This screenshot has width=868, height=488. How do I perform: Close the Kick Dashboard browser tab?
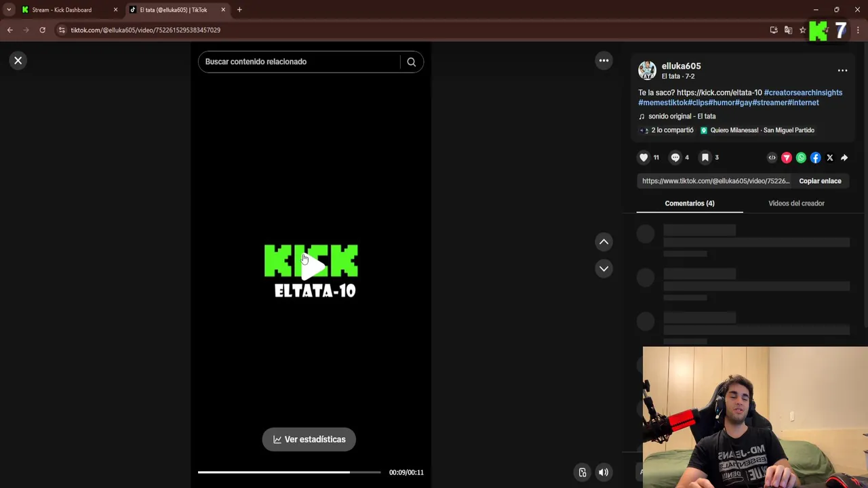point(115,10)
